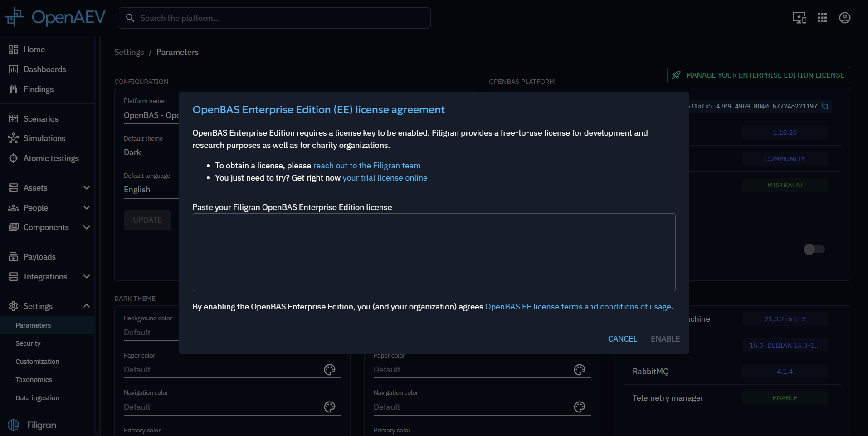Cancel the license agreement dialog
The height and width of the screenshot is (436, 868).
pyautogui.click(x=622, y=339)
